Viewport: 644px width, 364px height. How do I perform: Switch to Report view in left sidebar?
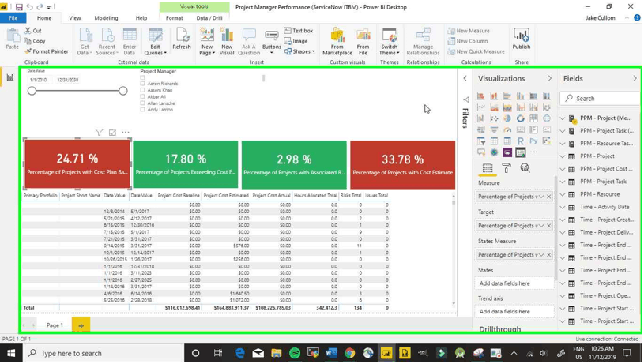click(9, 77)
